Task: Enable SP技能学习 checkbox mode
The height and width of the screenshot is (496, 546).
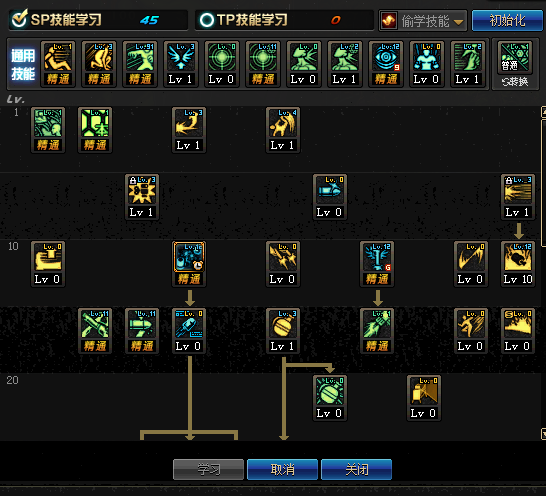Action: pyautogui.click(x=19, y=19)
